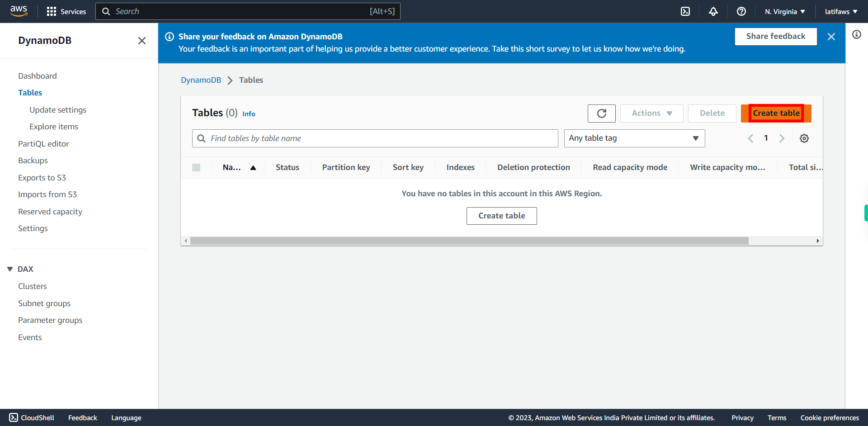Click the Indexes column header
Screen dimensions: 868x426
pyautogui.click(x=461, y=167)
